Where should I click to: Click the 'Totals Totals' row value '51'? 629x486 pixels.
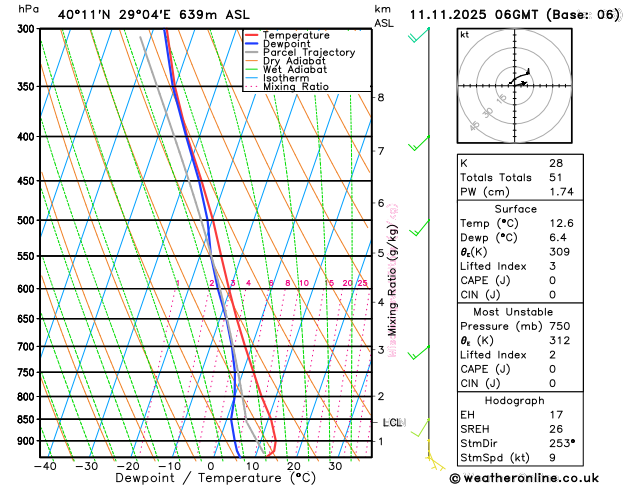pos(556,177)
